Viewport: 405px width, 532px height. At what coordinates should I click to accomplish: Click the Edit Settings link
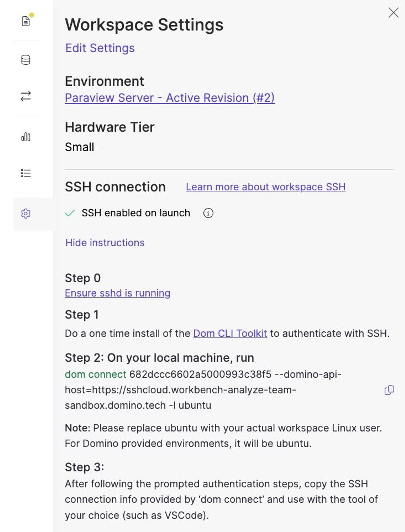pyautogui.click(x=100, y=48)
